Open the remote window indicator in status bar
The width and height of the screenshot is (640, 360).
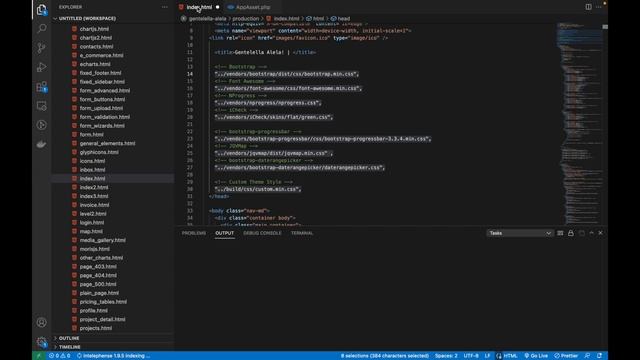(39, 356)
